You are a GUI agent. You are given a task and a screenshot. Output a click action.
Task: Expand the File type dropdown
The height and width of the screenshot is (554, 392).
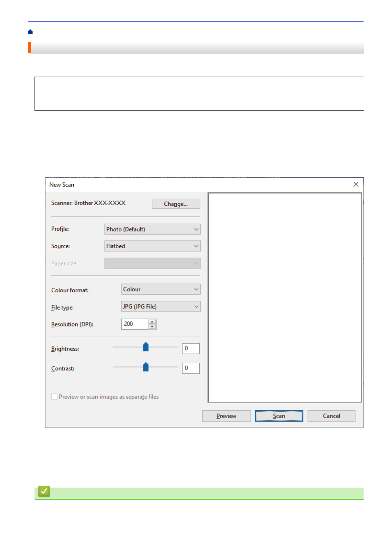coord(161,306)
